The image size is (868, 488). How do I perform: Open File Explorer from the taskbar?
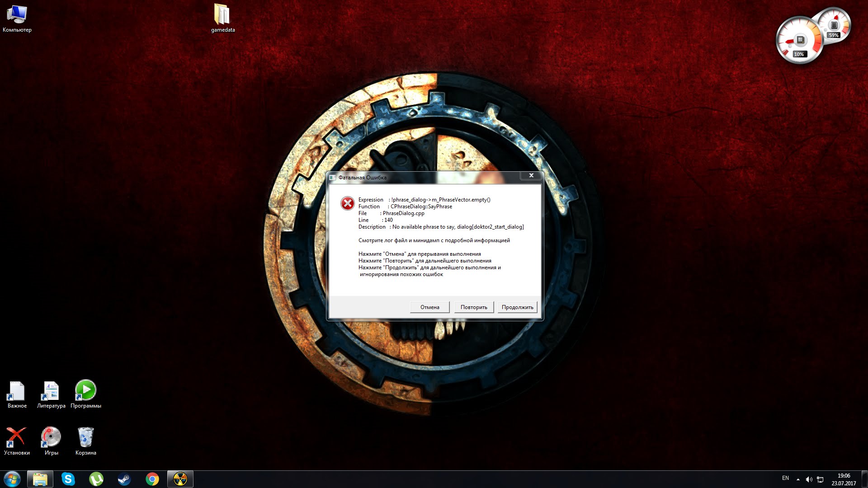point(40,479)
